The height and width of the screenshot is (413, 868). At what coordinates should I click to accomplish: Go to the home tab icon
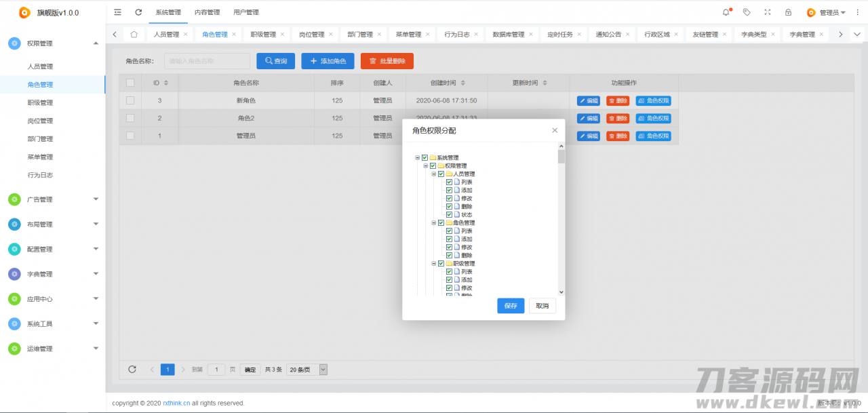(134, 35)
